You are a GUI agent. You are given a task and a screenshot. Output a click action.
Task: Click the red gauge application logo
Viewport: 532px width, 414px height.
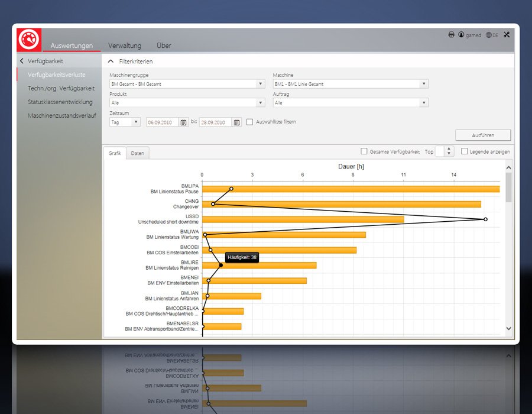tap(29, 40)
